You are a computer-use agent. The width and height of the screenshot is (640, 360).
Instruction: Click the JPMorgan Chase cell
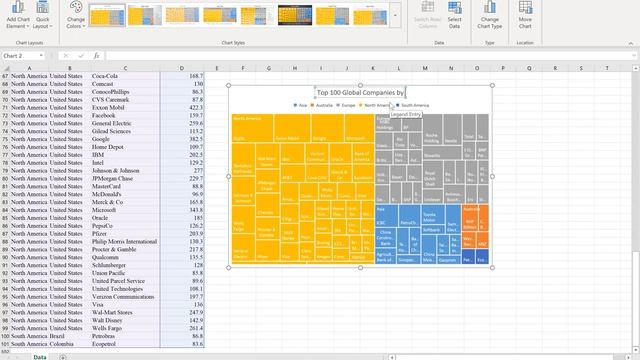[x=125, y=178]
